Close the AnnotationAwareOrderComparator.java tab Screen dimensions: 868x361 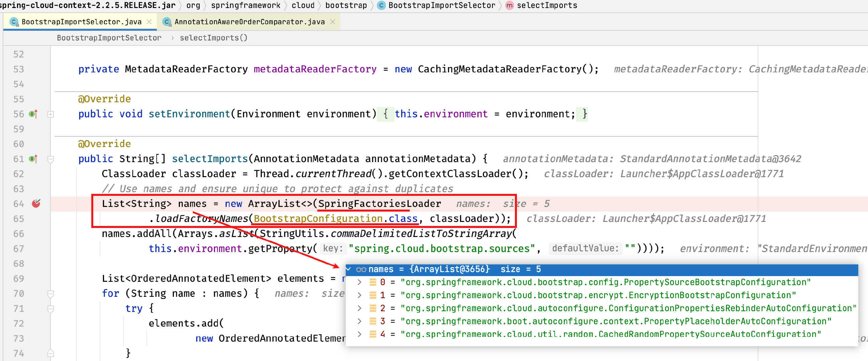pos(333,22)
